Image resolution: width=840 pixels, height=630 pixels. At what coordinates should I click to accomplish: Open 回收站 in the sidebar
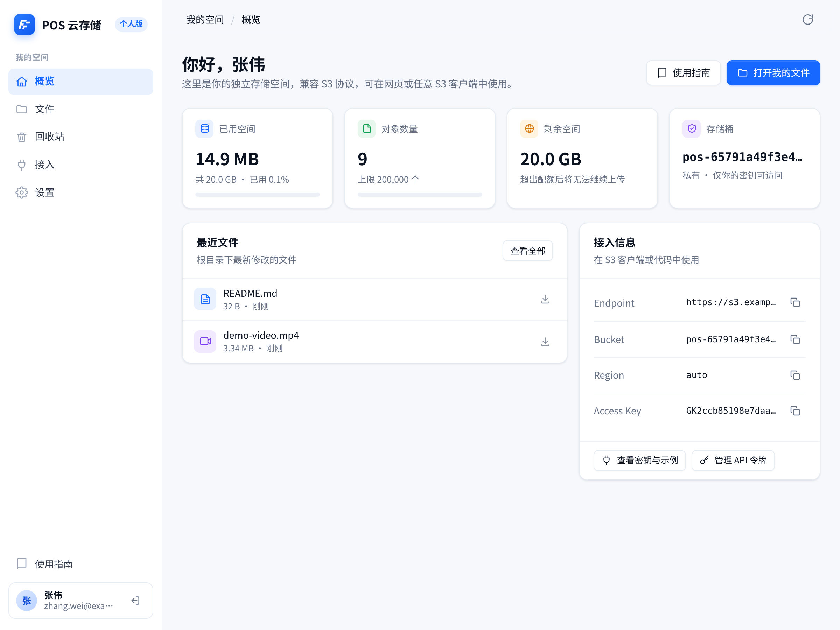tap(81, 137)
